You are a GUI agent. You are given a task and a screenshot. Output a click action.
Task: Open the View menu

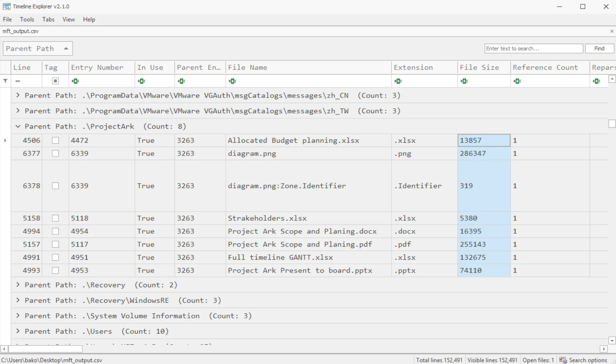pyautogui.click(x=68, y=19)
